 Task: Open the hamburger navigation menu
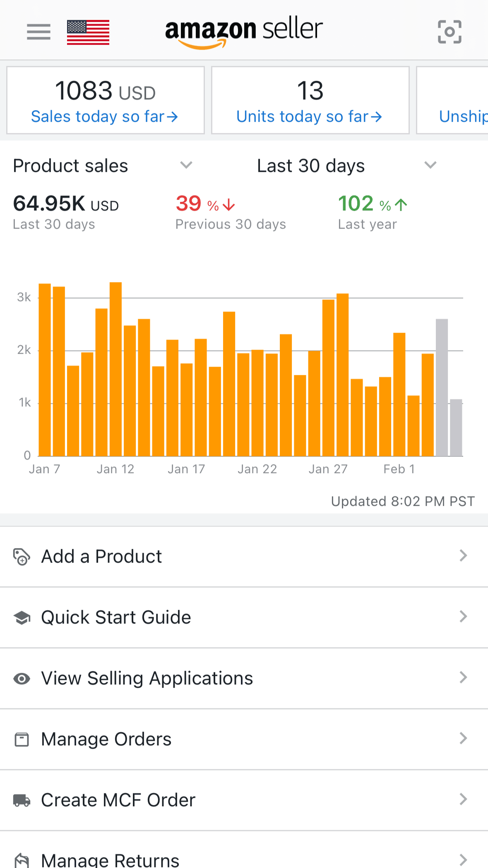tap(38, 32)
